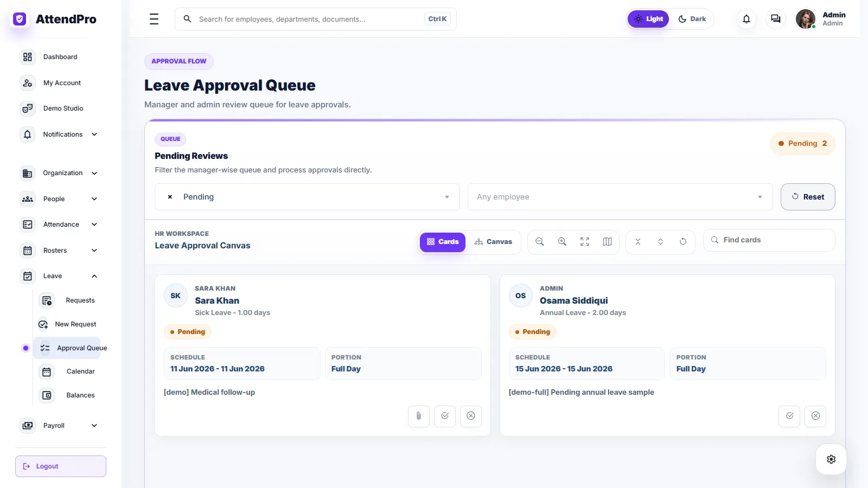Click the APPROVAL FLOW tag
Image resolution: width=868 pixels, height=488 pixels.
[179, 61]
